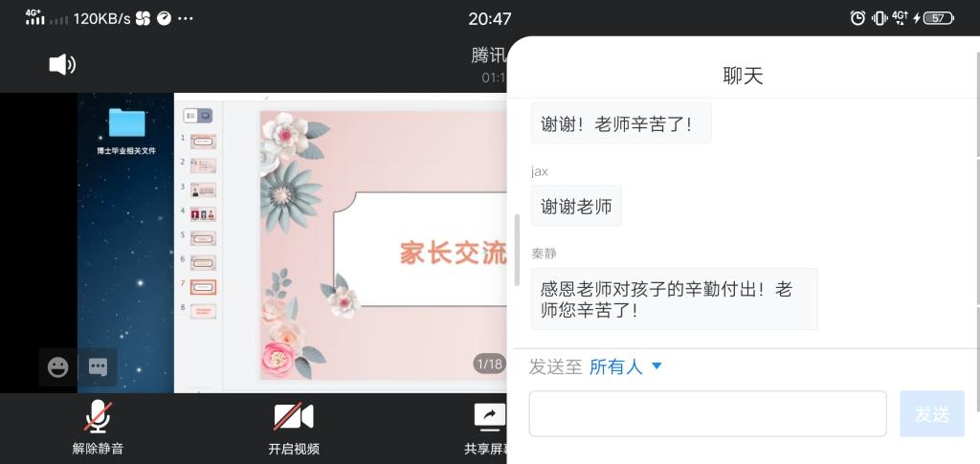Tap the alarm clock status bar icon
Image resolution: width=980 pixels, height=464 pixels.
tap(858, 18)
